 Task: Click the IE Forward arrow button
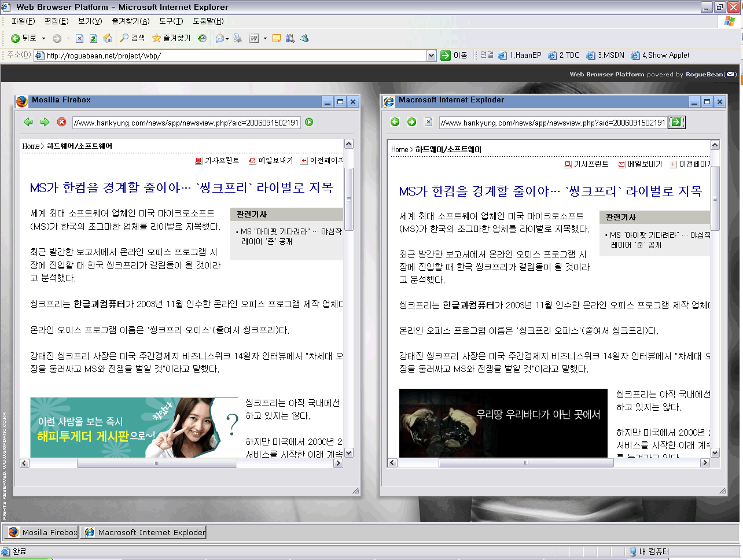57,38
